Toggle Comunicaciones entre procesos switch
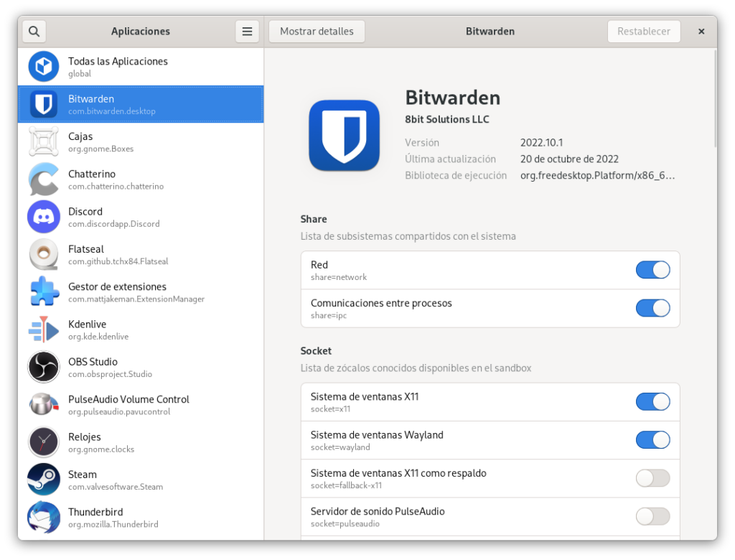This screenshot has height=560, width=735. (x=652, y=308)
